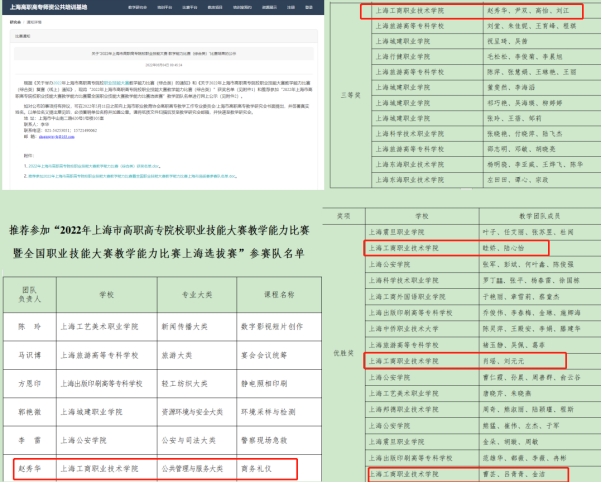602x483 pixels.
Task: Click the 优胜奖 award label
Action: [x=342, y=352]
